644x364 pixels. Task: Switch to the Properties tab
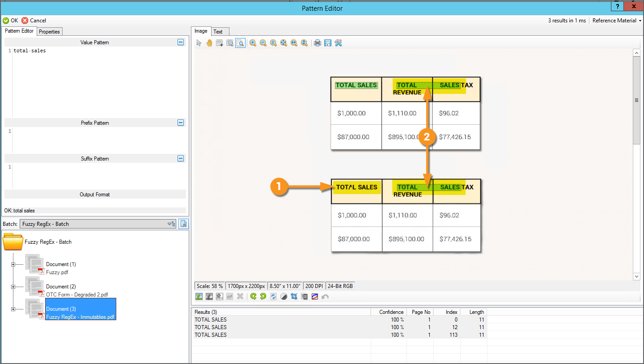pyautogui.click(x=49, y=32)
